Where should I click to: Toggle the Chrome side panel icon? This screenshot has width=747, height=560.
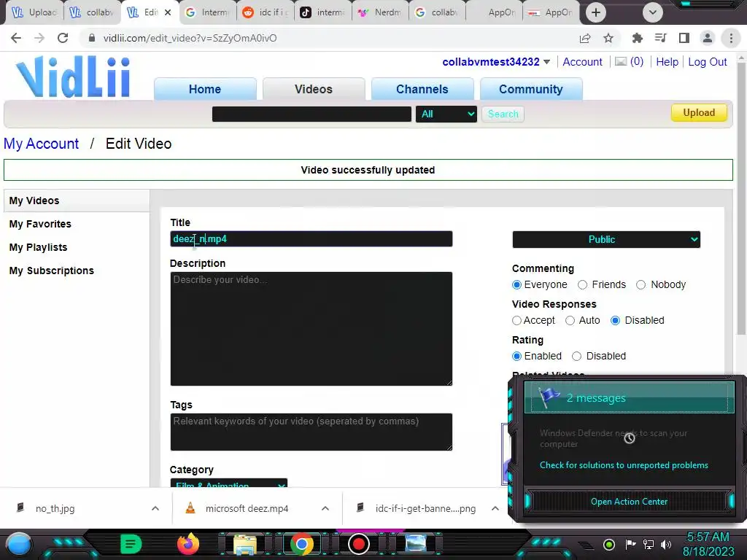coord(684,38)
